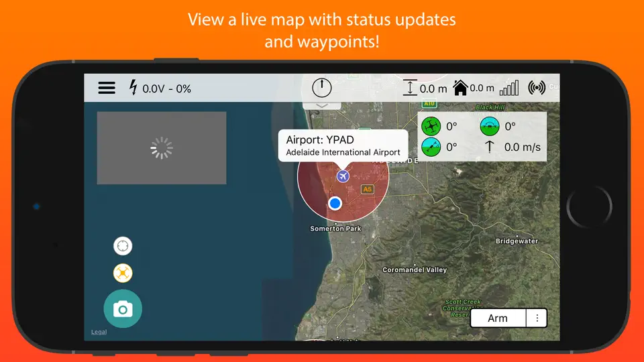Tap the Adelaide International Airport text
The image size is (644, 362).
pos(343,152)
